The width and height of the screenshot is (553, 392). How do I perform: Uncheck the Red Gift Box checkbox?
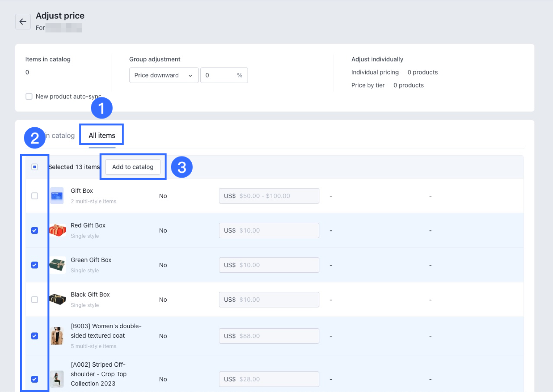pyautogui.click(x=34, y=230)
